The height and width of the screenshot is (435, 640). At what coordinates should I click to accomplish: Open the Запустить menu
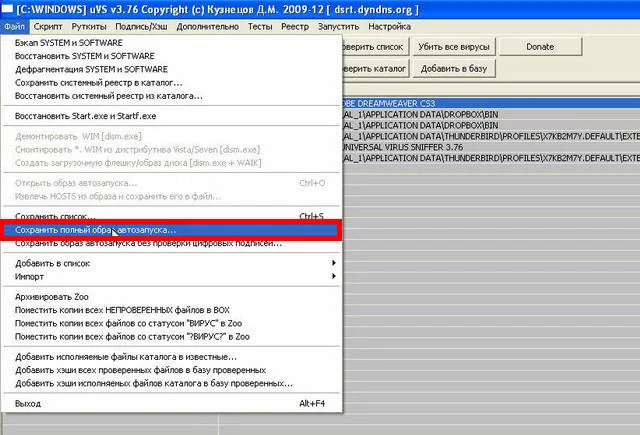tap(338, 27)
